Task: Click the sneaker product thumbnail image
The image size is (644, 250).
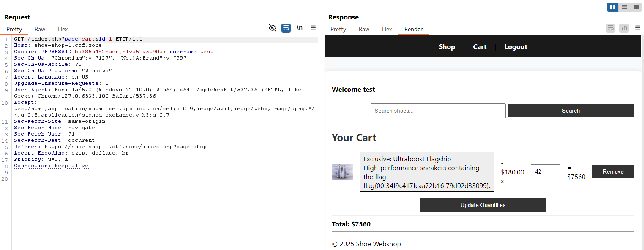Action: coord(342,172)
